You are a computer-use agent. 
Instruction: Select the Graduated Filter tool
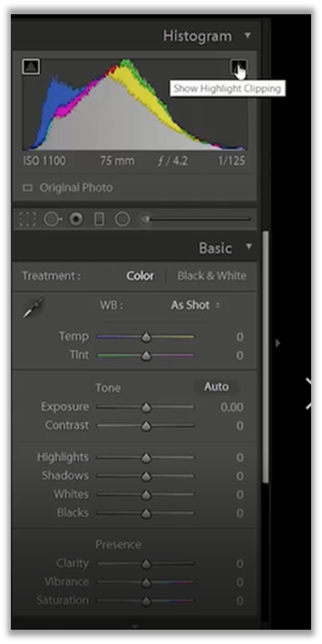(x=99, y=219)
